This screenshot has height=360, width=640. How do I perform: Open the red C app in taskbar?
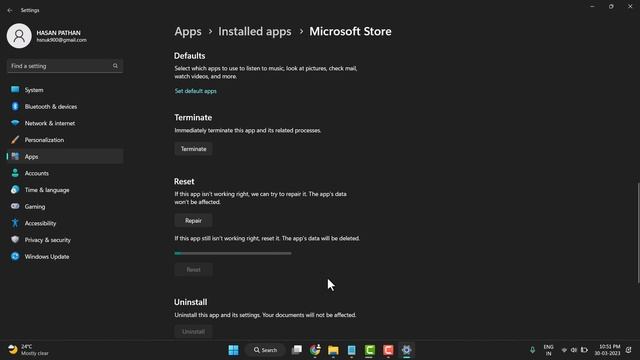(x=388, y=350)
